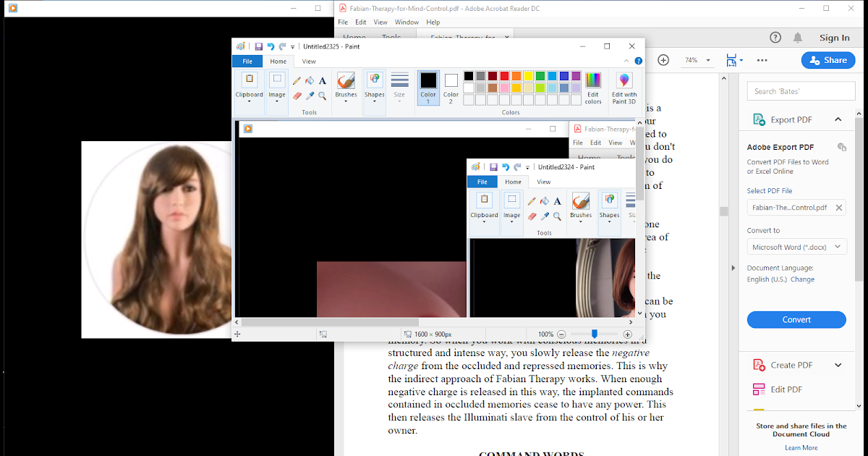Switch to View tab in Untitled2325 Paint
The image size is (868, 456).
(x=309, y=62)
